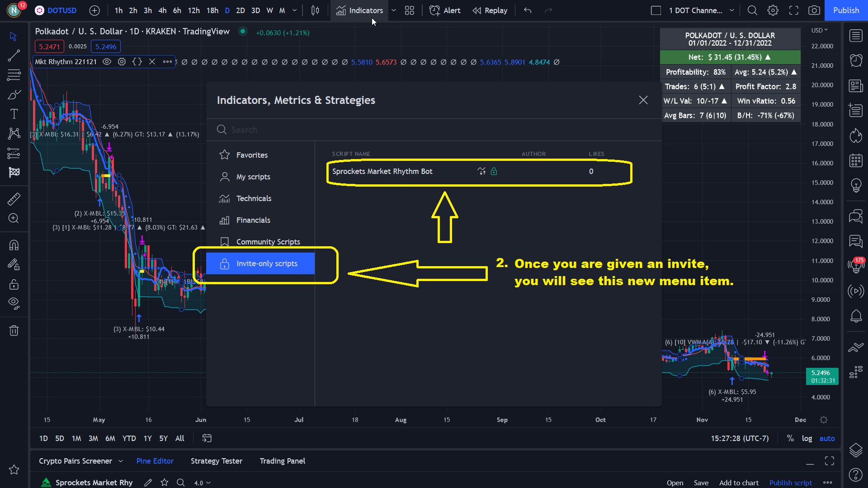Toggle log scale on price axis

(x=807, y=438)
